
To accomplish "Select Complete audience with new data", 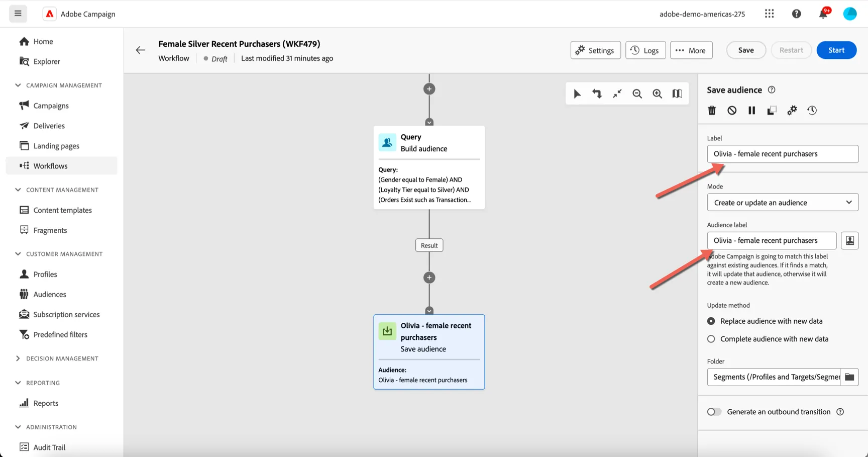I will pos(711,339).
